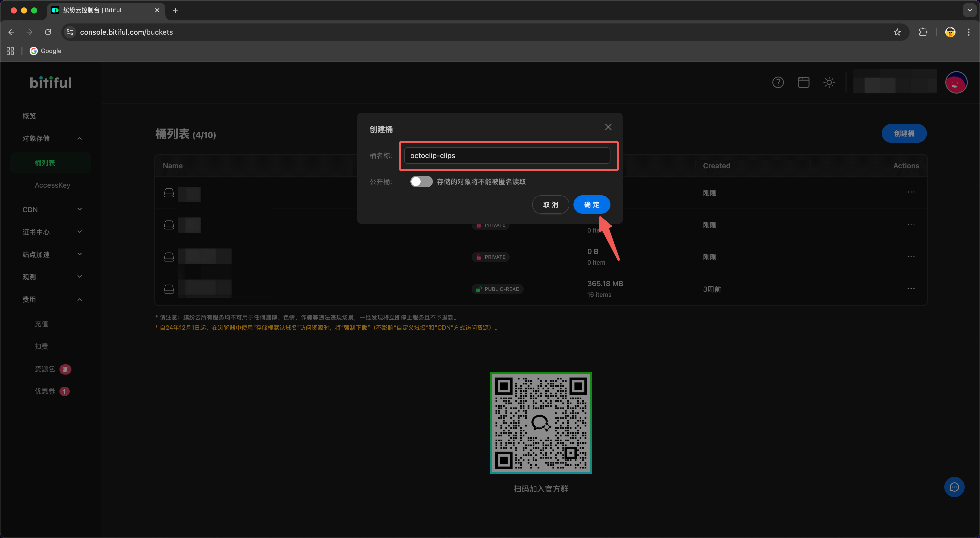
Task: Open 充值 recharge page
Action: click(x=41, y=324)
